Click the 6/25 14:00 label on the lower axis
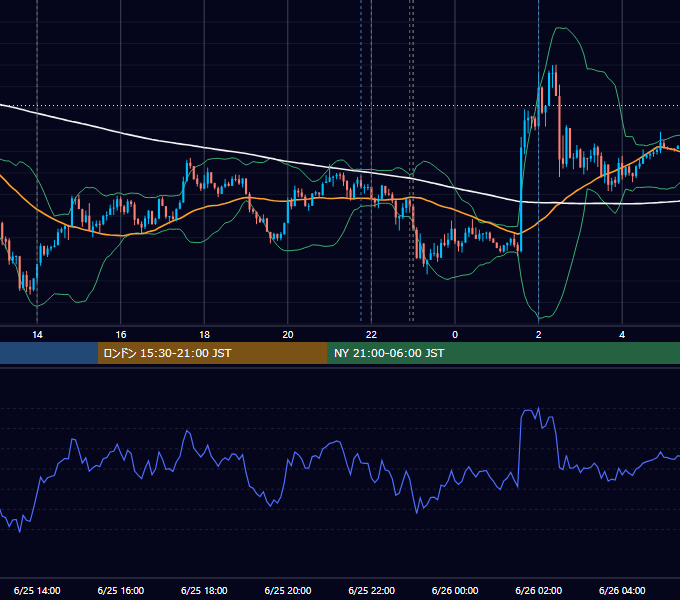Image resolution: width=680 pixels, height=600 pixels. (x=37, y=590)
